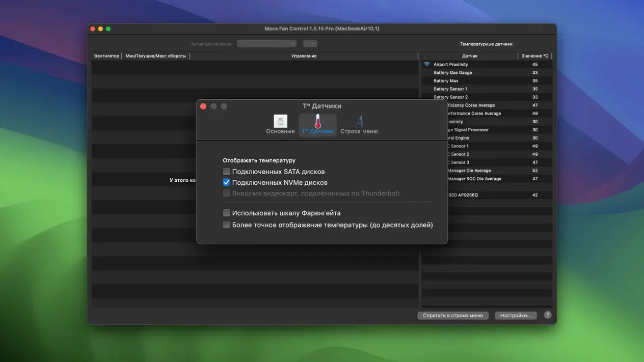Open Настройки... button in main window
The image size is (644, 362).
pyautogui.click(x=516, y=316)
